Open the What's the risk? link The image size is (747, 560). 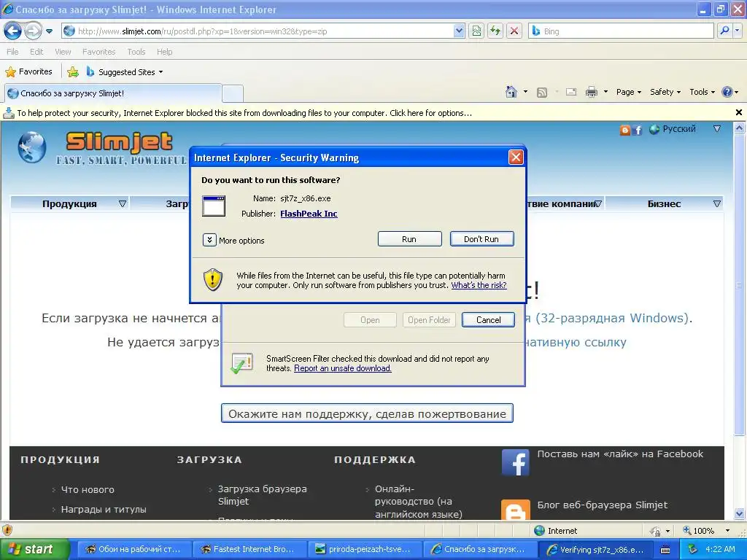(x=479, y=285)
